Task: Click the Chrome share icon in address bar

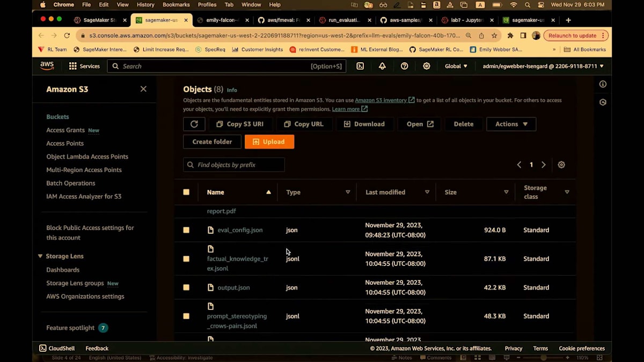Action: pyautogui.click(x=481, y=35)
